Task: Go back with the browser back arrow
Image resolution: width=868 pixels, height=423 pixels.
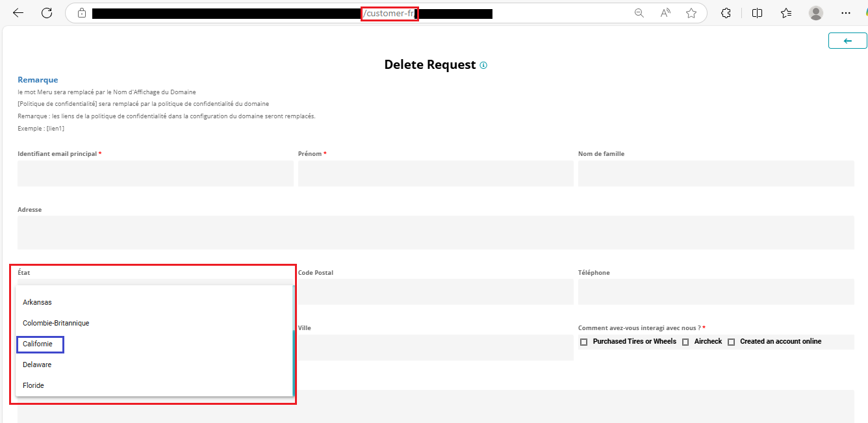Action: [18, 13]
